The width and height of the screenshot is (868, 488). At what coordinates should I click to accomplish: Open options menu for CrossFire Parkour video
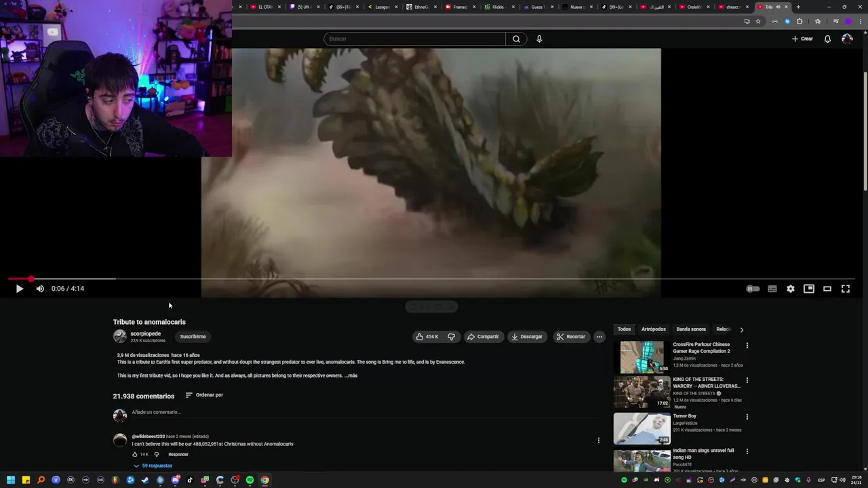(747, 346)
